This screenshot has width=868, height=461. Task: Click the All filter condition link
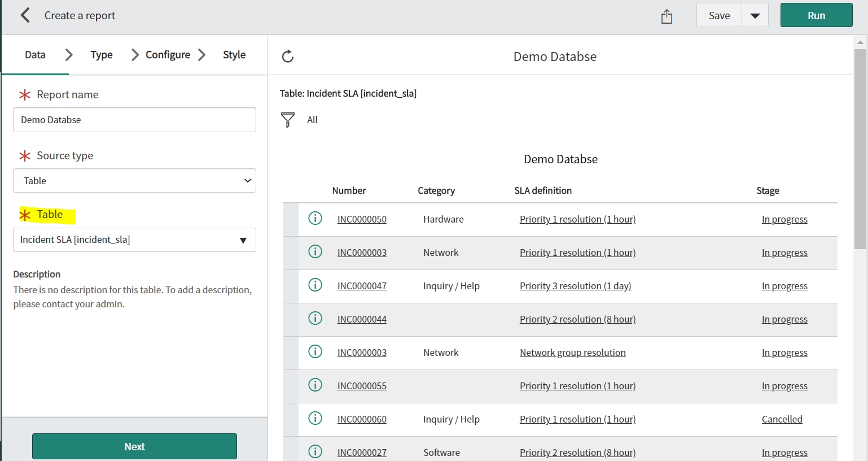(x=312, y=119)
